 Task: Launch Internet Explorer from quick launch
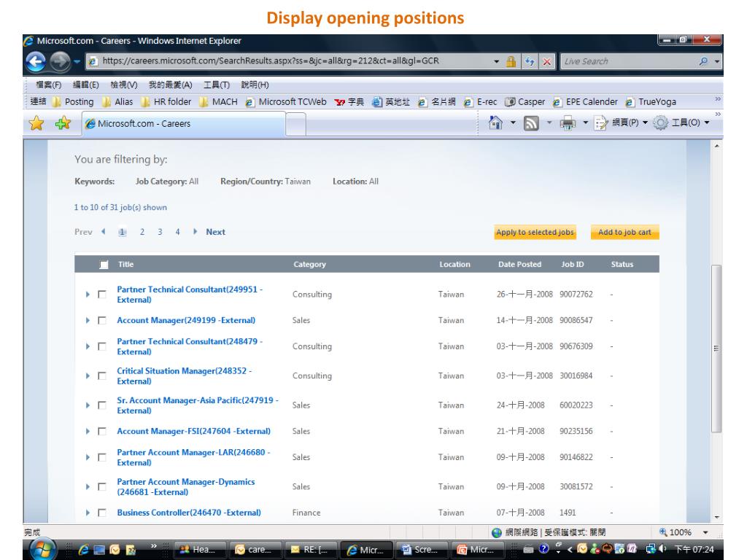click(83, 550)
